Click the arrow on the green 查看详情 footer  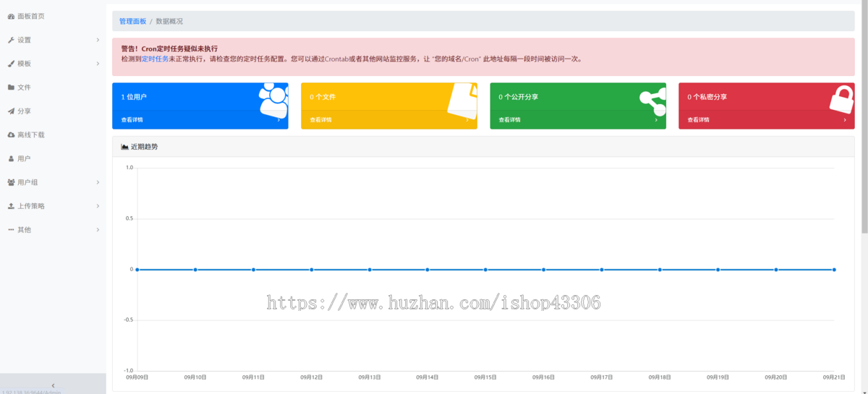656,120
